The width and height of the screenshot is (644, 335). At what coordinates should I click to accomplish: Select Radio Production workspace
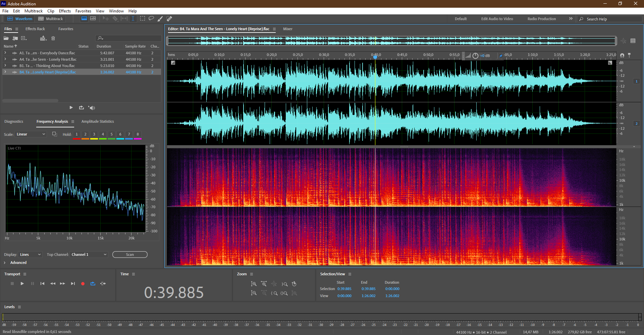542,19
